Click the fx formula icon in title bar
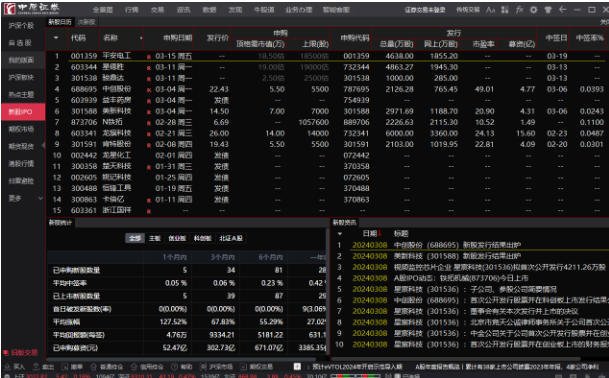 point(519,10)
